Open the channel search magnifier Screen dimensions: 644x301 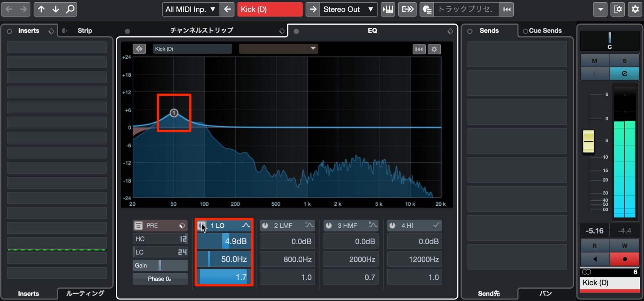(x=70, y=9)
